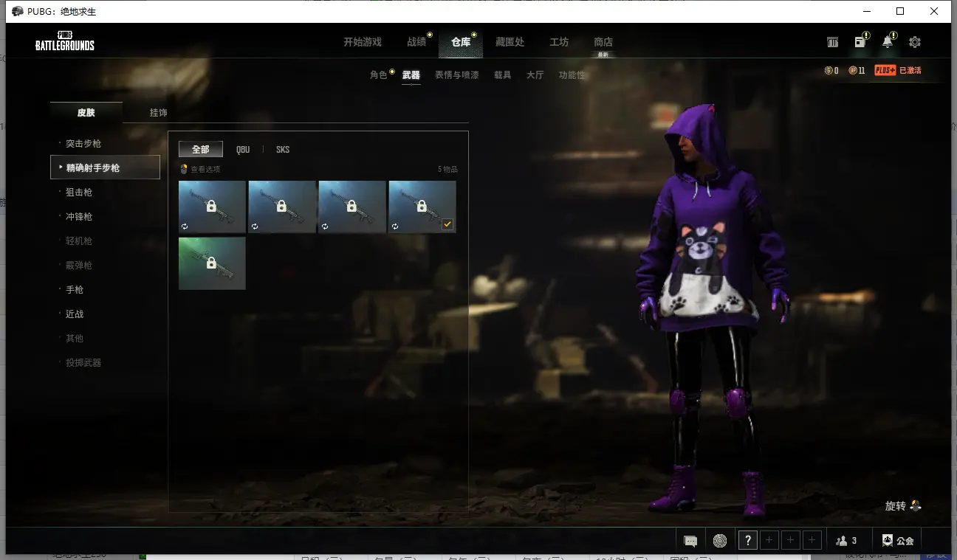Open the chat bubble icon
The height and width of the screenshot is (560, 957).
(x=690, y=541)
